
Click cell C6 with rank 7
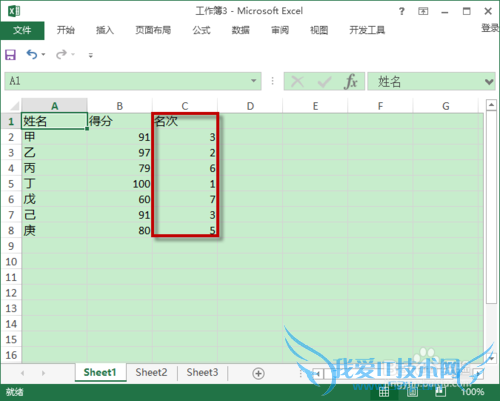tap(185, 199)
